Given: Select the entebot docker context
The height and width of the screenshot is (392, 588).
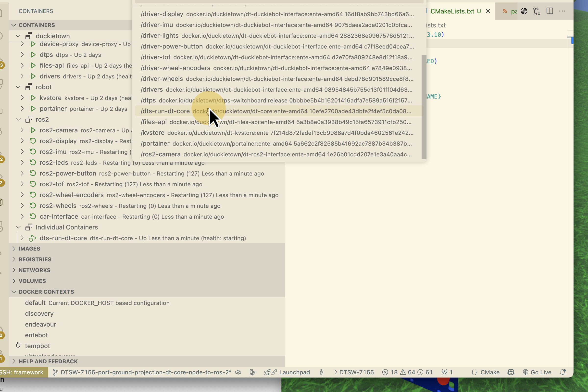Looking at the screenshot, I should pyautogui.click(x=36, y=335).
